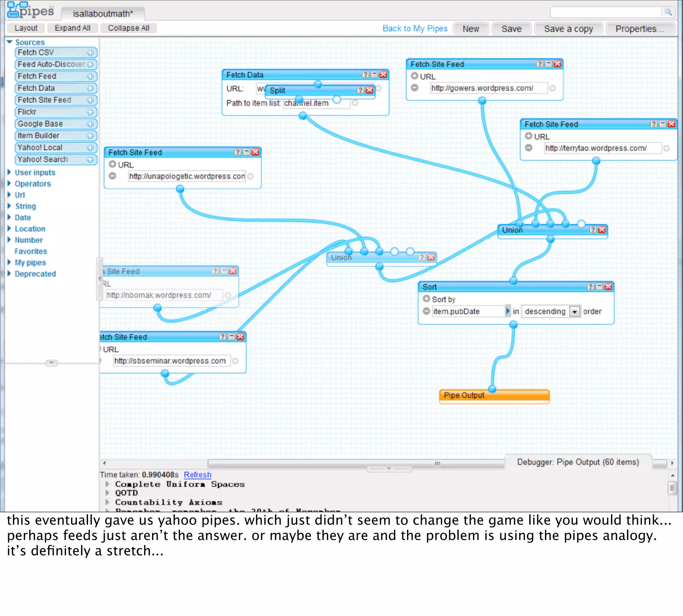
Task: Click the empty terminal on right Union module
Action: pyautogui.click(x=581, y=223)
